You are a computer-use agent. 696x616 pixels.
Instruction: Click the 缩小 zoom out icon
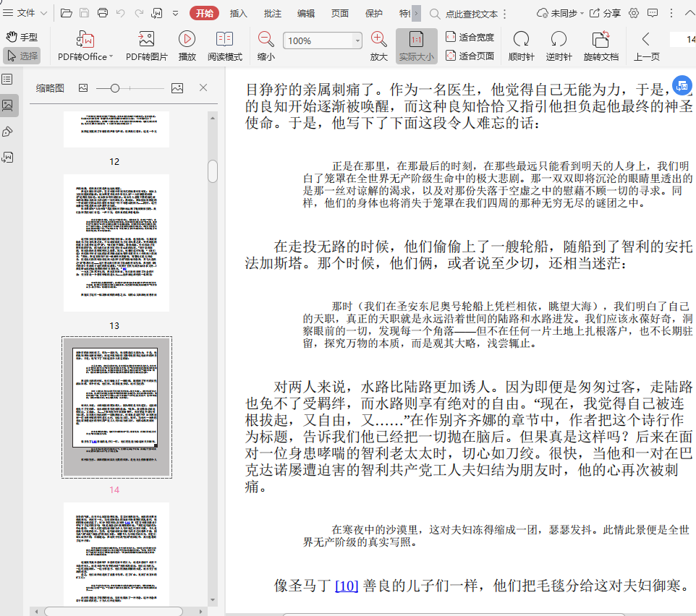[266, 40]
